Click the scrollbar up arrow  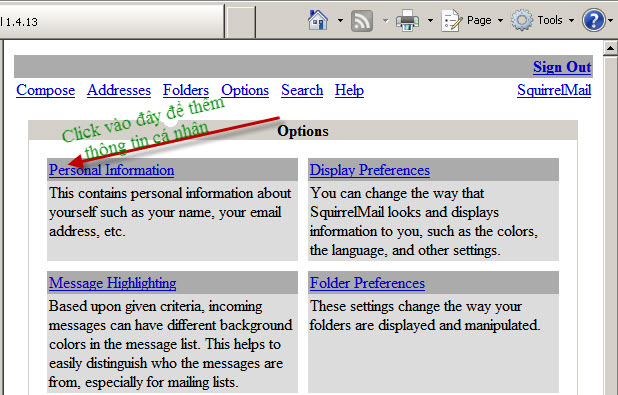(x=610, y=48)
